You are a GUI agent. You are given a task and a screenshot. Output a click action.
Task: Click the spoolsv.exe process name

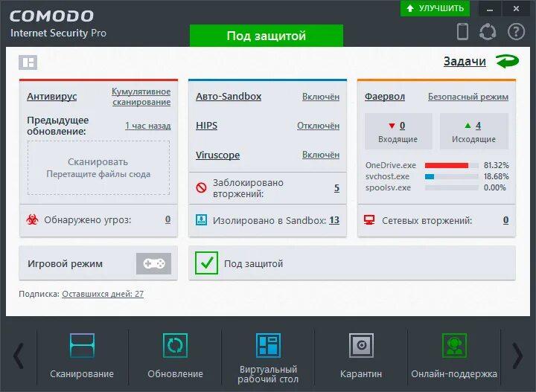(x=388, y=187)
